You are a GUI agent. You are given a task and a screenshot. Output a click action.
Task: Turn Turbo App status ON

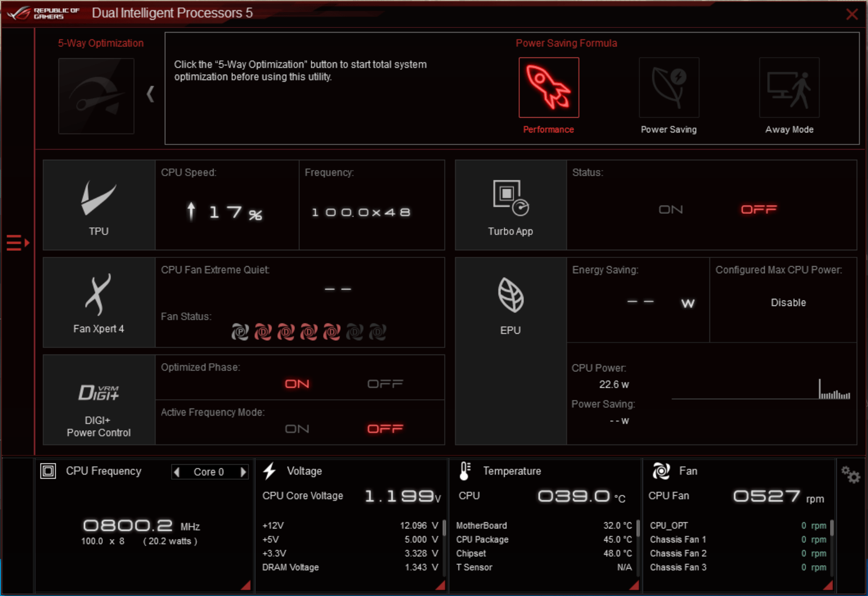point(671,209)
